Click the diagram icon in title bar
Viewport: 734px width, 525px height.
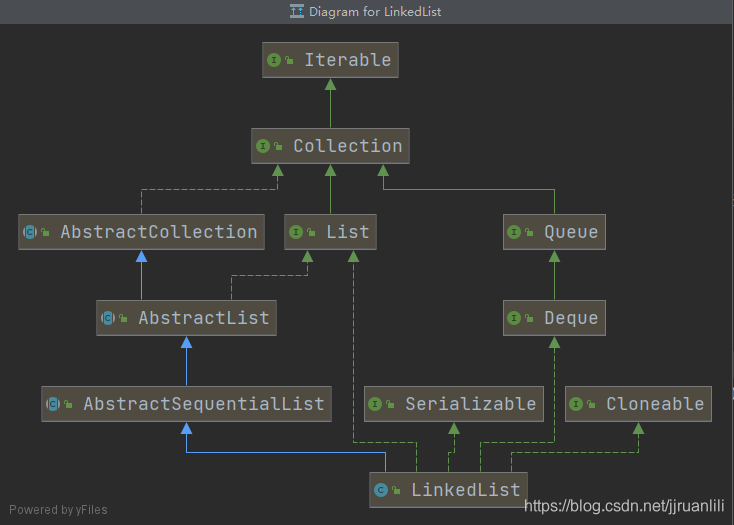pos(297,12)
